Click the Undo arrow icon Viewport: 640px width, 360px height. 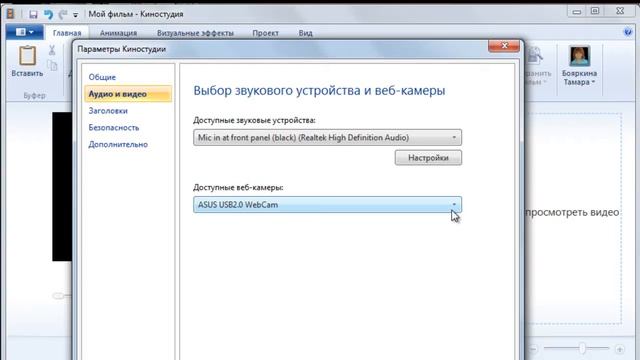point(49,15)
